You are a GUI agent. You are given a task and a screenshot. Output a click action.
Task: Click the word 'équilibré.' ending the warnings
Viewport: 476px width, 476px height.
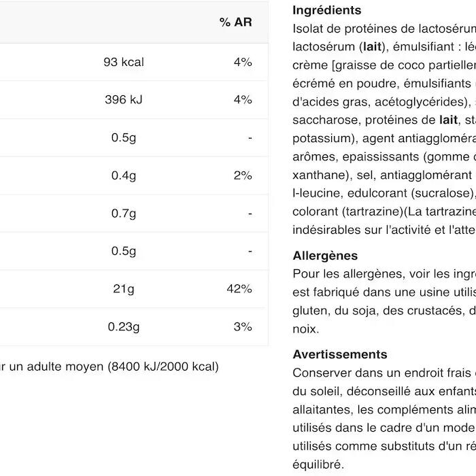coord(318,464)
